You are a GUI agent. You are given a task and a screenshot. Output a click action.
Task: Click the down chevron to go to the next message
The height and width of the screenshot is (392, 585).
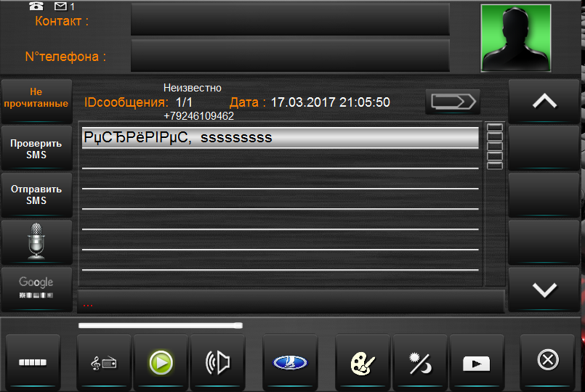(x=544, y=289)
